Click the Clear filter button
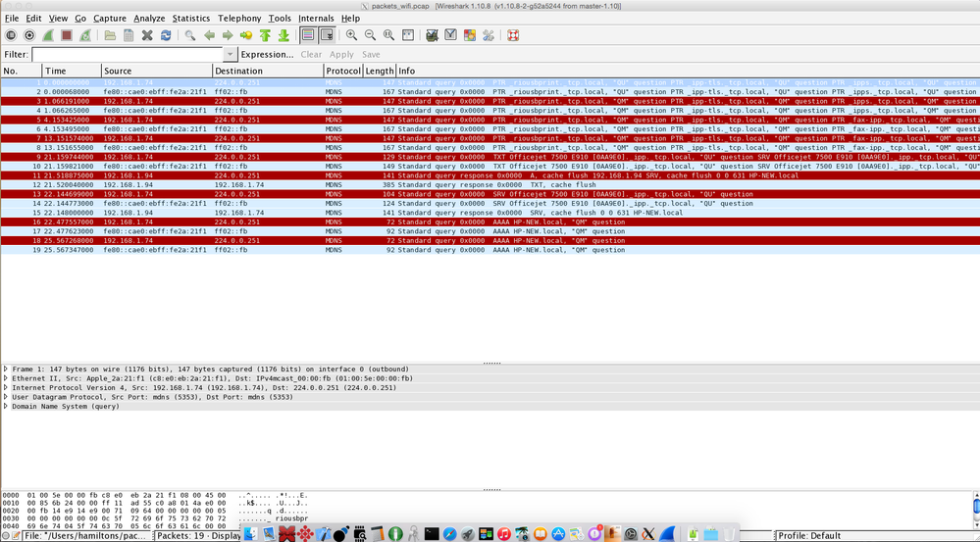 coord(311,55)
